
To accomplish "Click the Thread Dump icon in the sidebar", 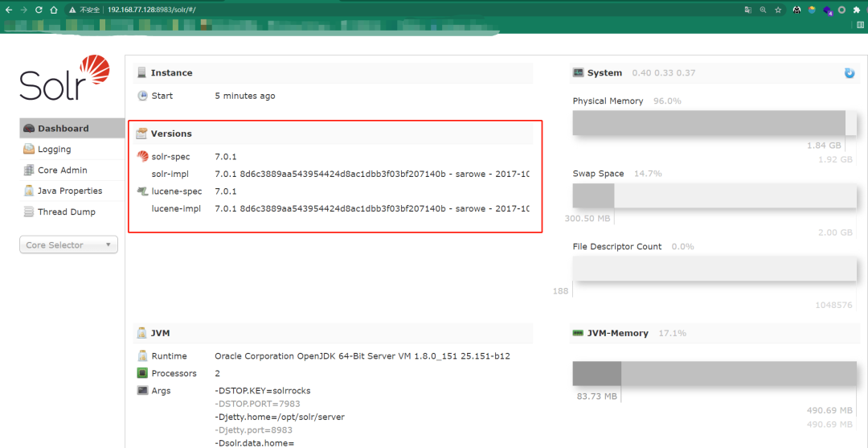I will (x=29, y=212).
